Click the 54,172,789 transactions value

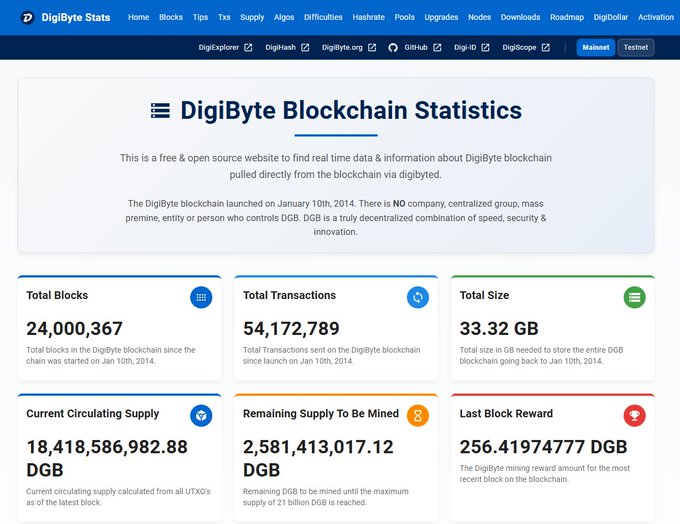[x=291, y=329]
